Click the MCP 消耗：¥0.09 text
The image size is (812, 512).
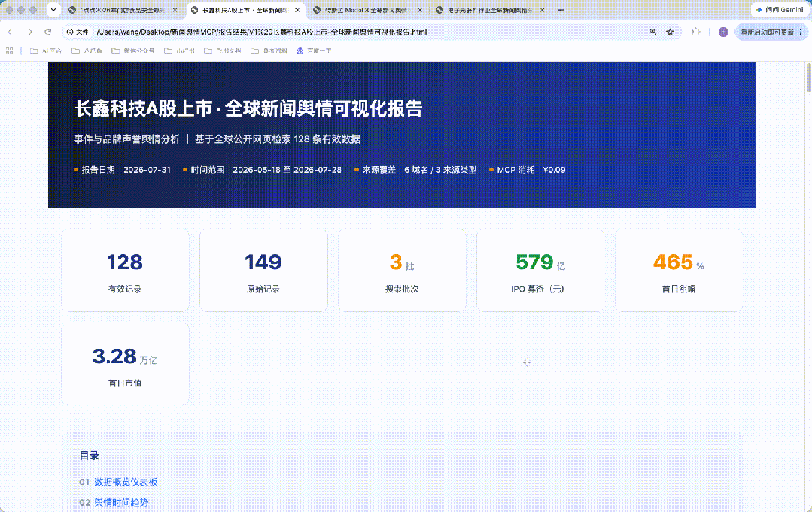click(x=531, y=170)
